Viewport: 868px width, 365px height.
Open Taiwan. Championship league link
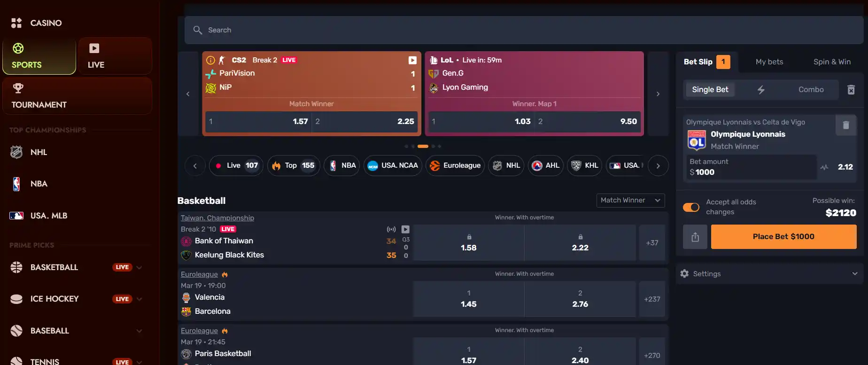pos(217,218)
